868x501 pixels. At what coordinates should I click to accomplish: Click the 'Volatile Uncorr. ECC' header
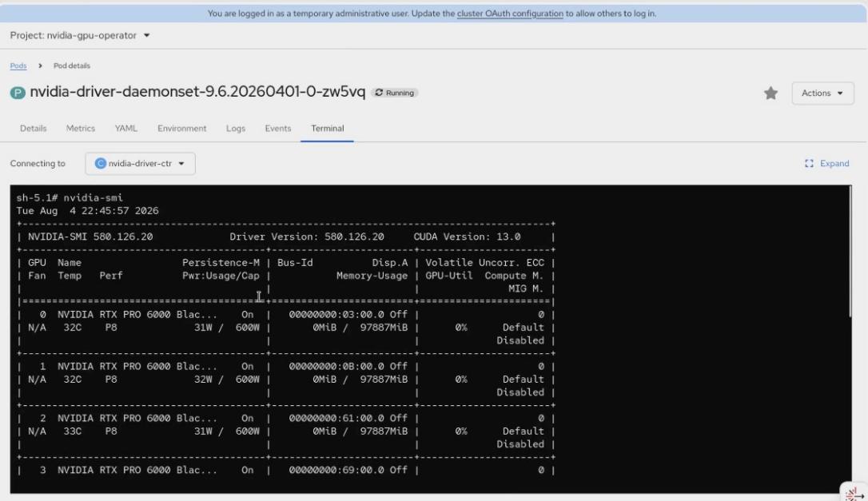(484, 262)
